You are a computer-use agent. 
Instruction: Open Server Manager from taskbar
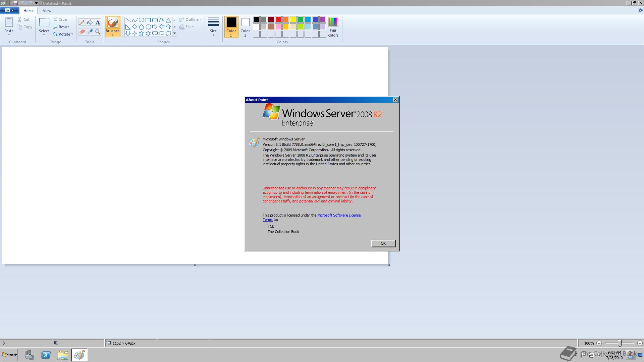click(29, 355)
